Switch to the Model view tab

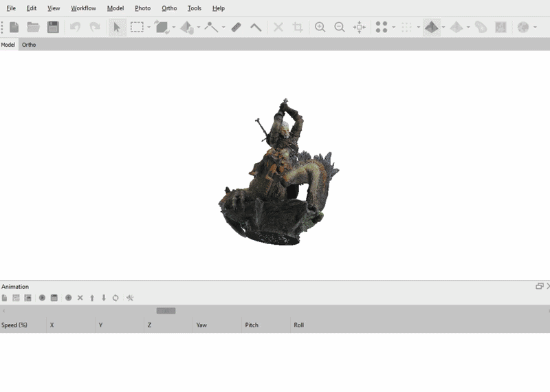[x=8, y=45]
